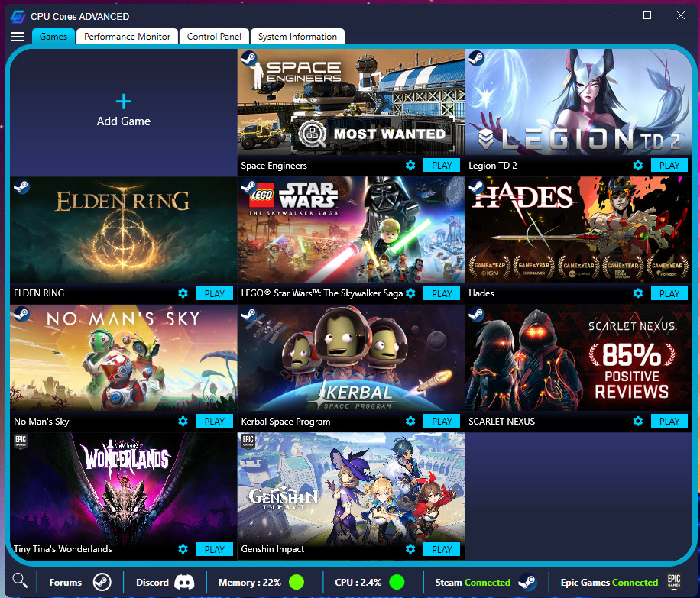The width and height of the screenshot is (700, 598).
Task: Open the Control Panel tab
Action: coord(213,36)
